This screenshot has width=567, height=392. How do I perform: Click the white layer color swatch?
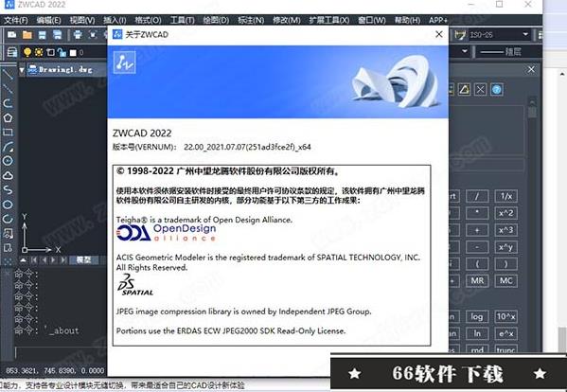[74, 53]
